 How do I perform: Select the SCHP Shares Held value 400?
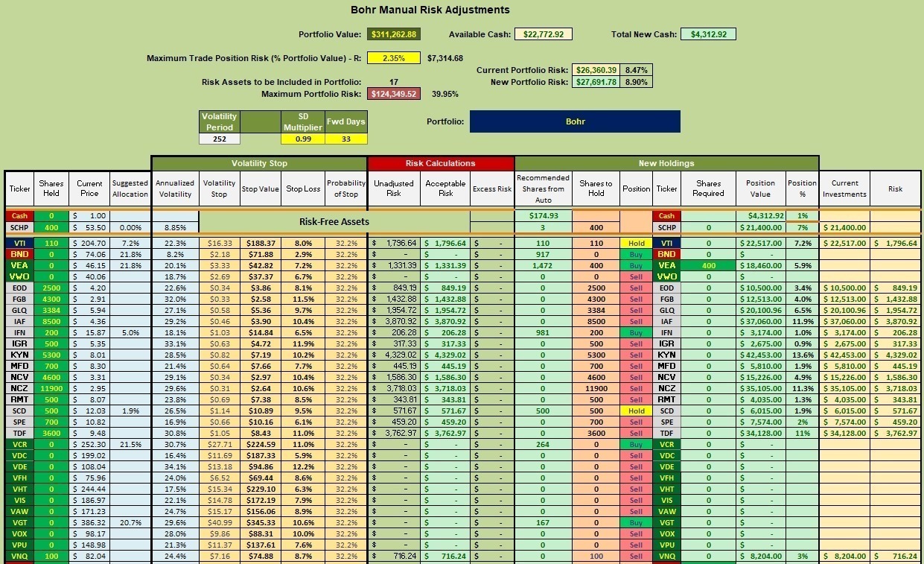(x=52, y=226)
